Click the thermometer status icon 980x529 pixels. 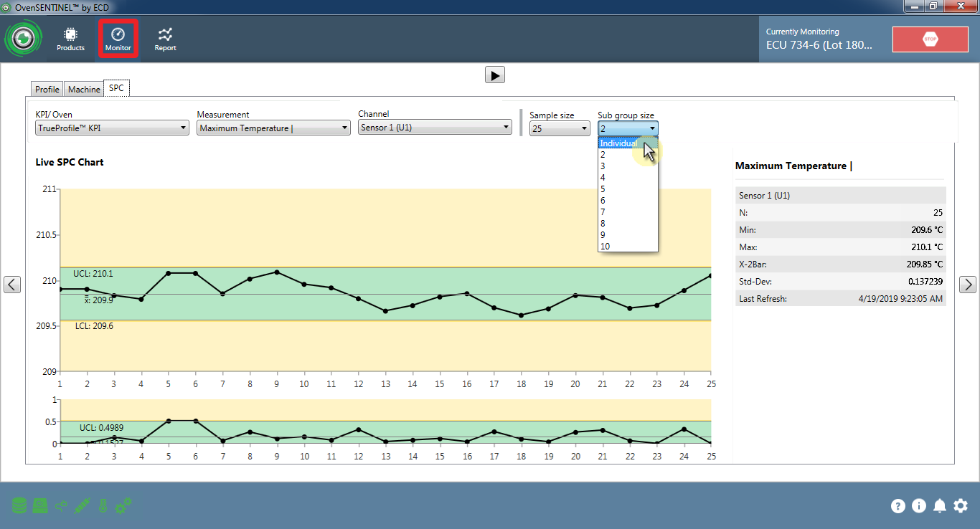(x=103, y=506)
